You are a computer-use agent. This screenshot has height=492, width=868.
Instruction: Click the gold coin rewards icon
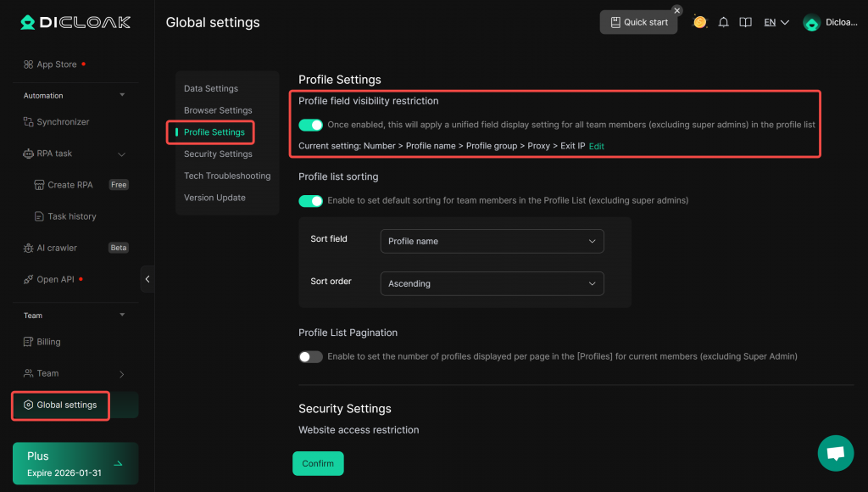tap(699, 22)
